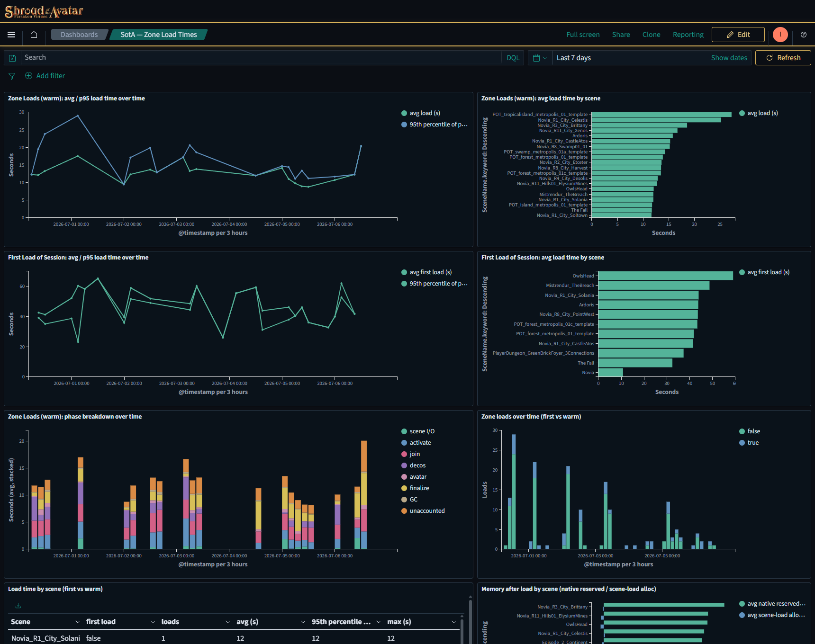
Task: Toggle GC legend entry
Action: (x=410, y=500)
